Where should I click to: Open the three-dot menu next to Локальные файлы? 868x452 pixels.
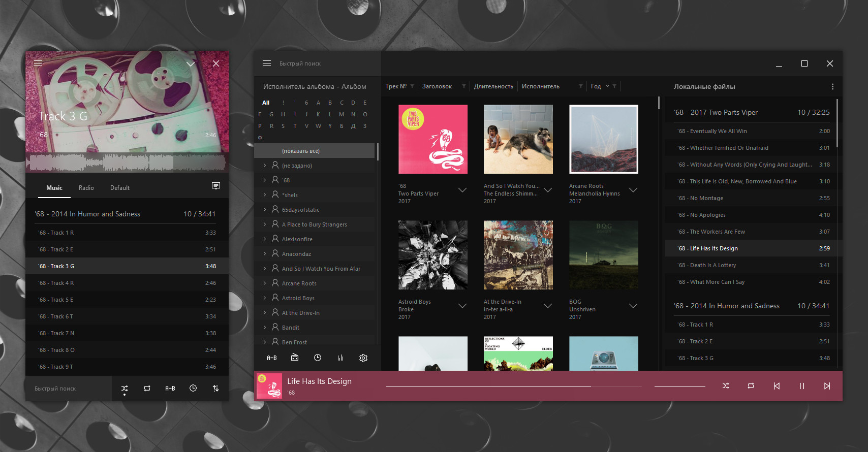coord(832,87)
